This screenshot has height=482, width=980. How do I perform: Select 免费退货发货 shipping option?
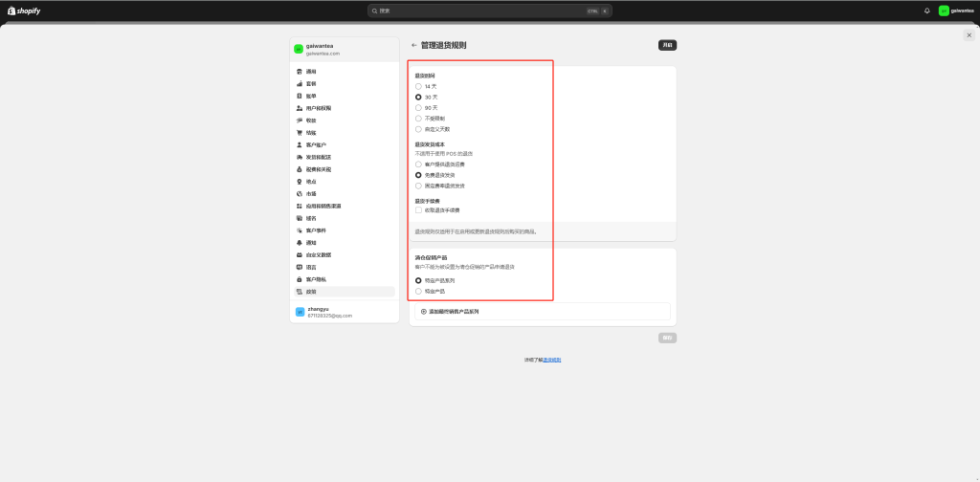coord(419,175)
